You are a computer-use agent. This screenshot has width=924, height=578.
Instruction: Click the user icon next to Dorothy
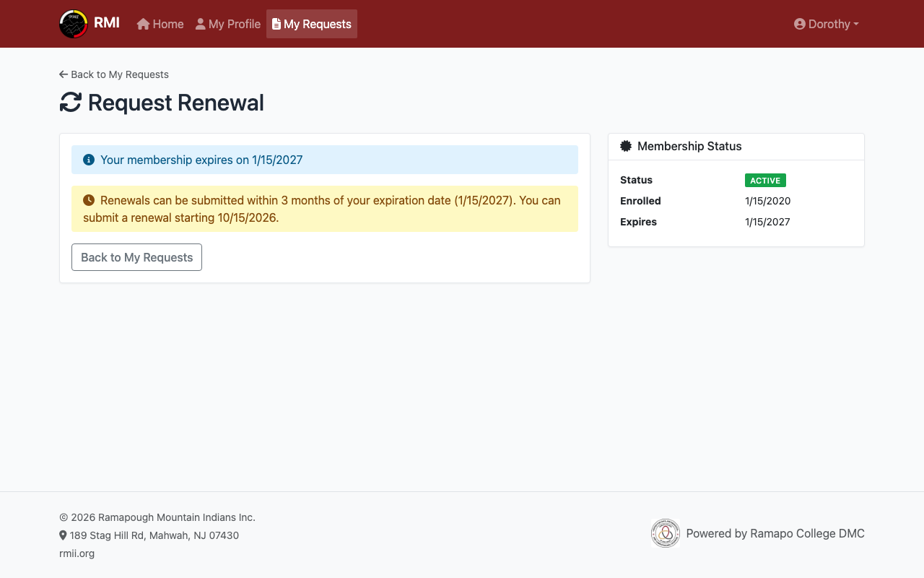coord(798,24)
